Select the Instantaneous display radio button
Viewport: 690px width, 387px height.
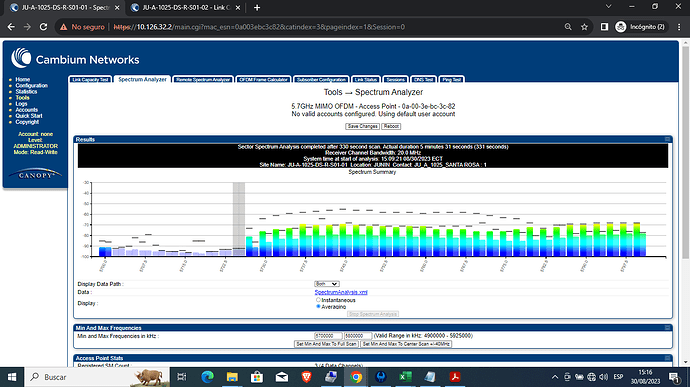point(318,300)
